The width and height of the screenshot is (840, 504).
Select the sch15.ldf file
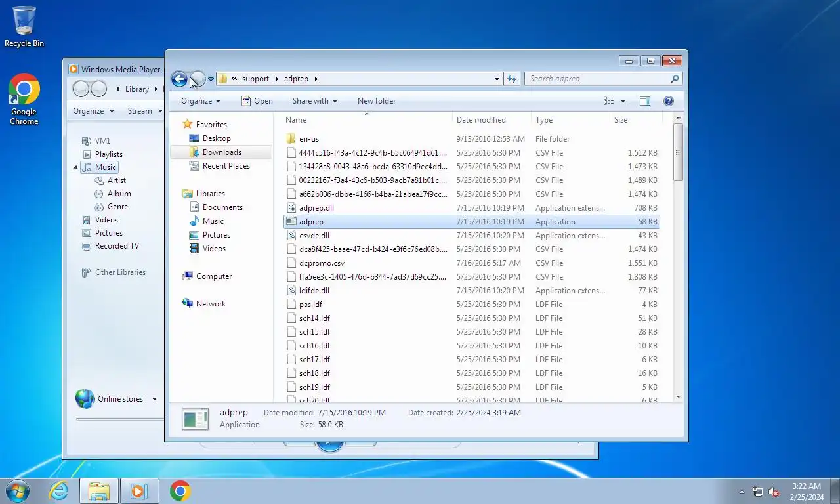471,332
